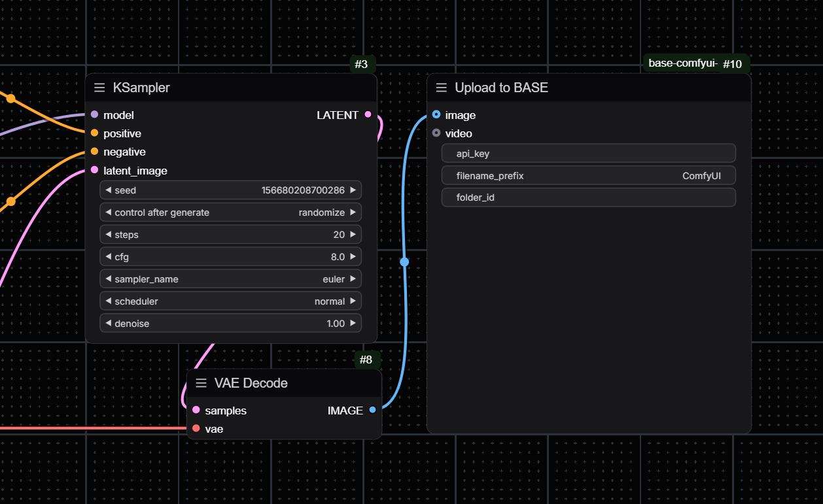This screenshot has width=823, height=504.
Task: Open the KSampler node menu
Action: click(x=99, y=87)
